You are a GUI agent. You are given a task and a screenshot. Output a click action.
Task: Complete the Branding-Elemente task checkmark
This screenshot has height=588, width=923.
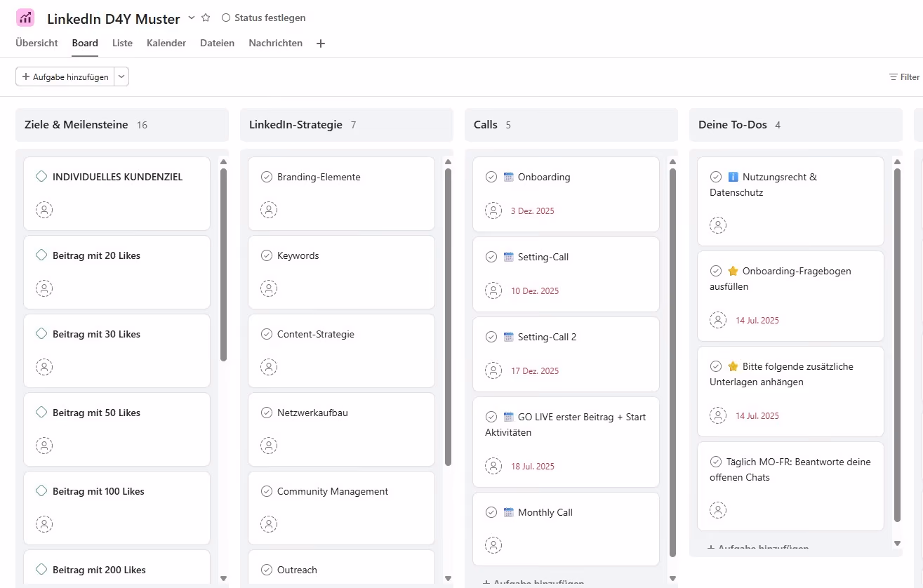click(266, 177)
